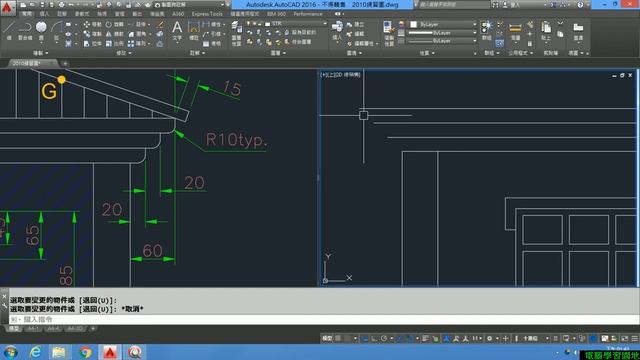This screenshot has height=360, width=640.
Task: Click the Model space button in status bar
Action: point(327,338)
